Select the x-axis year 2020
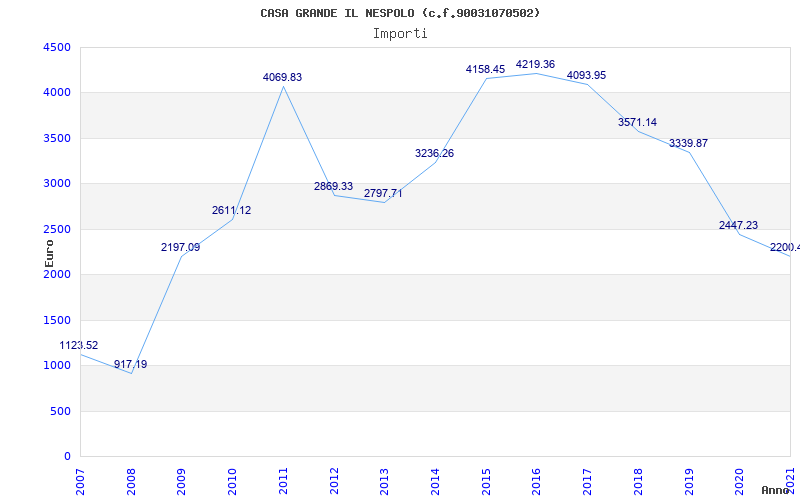Image resolution: width=800 pixels, height=500 pixels. pos(739,482)
